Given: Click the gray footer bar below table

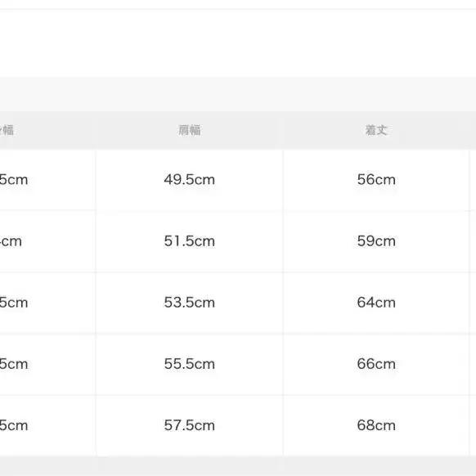Looking at the screenshot, I should (238, 466).
